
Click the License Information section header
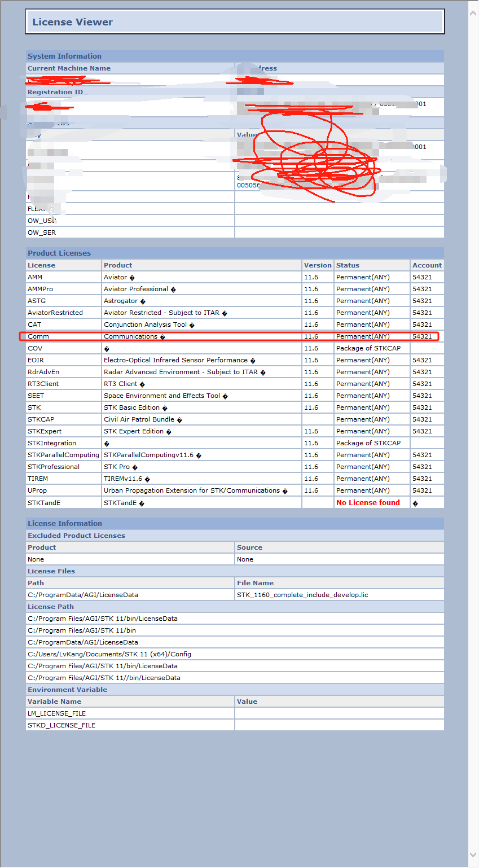[235, 523]
